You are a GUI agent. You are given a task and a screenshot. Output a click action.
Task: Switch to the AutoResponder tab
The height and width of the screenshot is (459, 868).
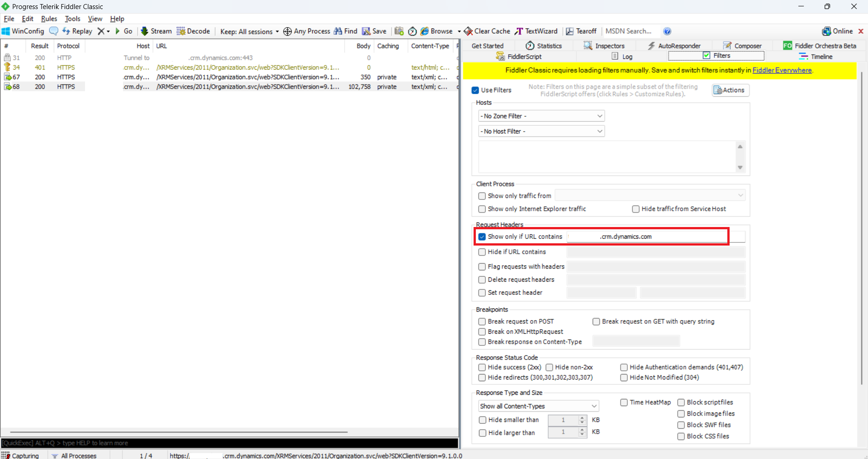click(x=674, y=46)
